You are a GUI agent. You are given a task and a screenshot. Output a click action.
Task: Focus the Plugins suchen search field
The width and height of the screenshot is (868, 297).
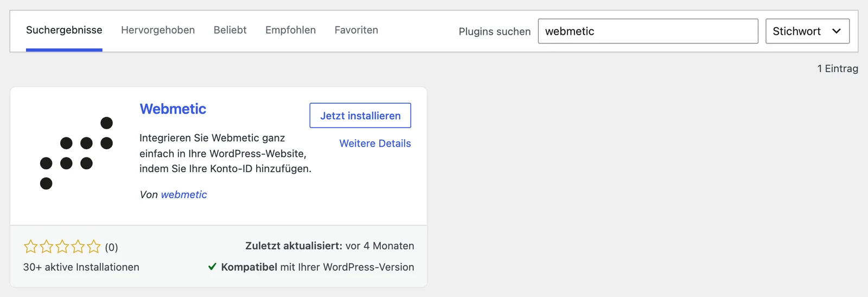pyautogui.click(x=648, y=31)
